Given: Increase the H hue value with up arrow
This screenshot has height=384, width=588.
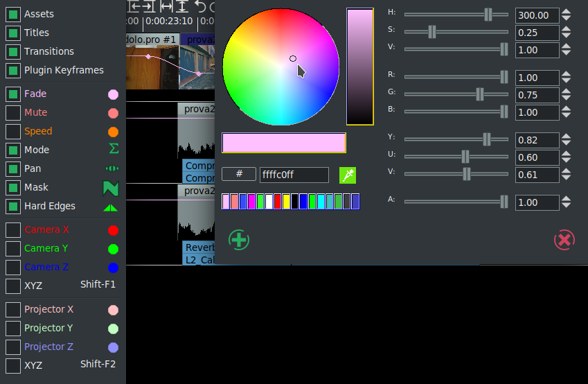Looking at the screenshot, I should 567,12.
